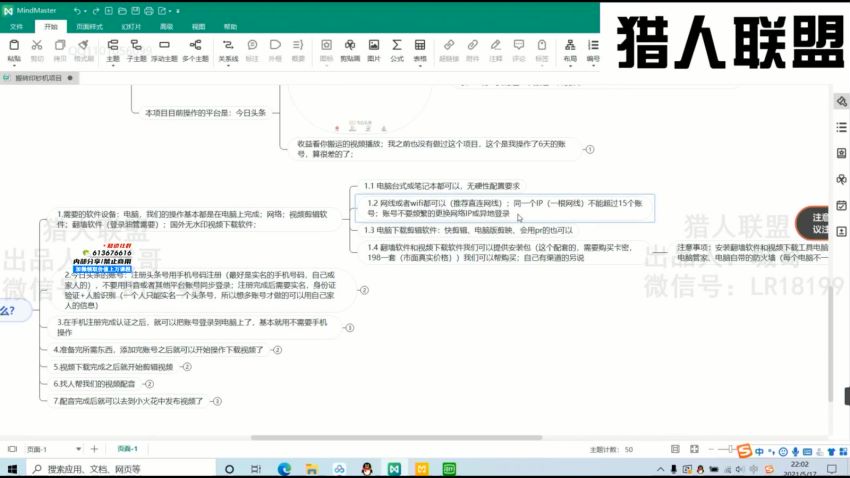
Task: Click the Cut (剪切) scissors icon
Action: tap(37, 45)
